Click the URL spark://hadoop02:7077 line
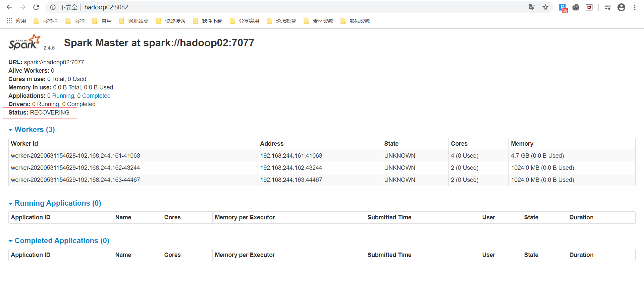The width and height of the screenshot is (644, 281). click(x=46, y=62)
